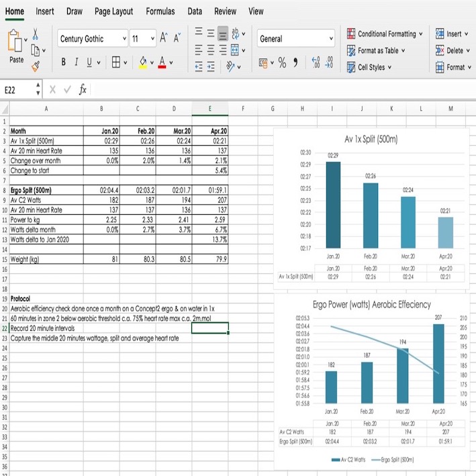Copy selection using the Copy icon
Image resolution: width=476 pixels, height=476 pixels.
click(35, 50)
